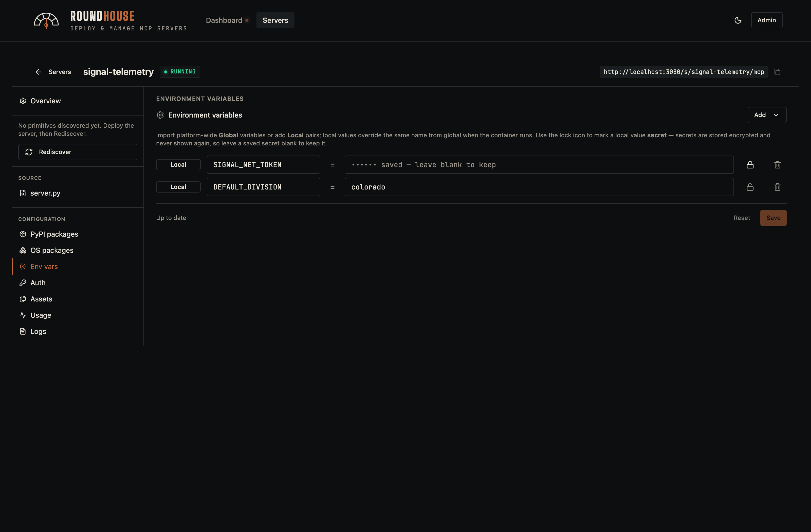This screenshot has height=532, width=811.
Task: Delete the SIGNAL_NET_TOKEN variable
Action: click(777, 165)
